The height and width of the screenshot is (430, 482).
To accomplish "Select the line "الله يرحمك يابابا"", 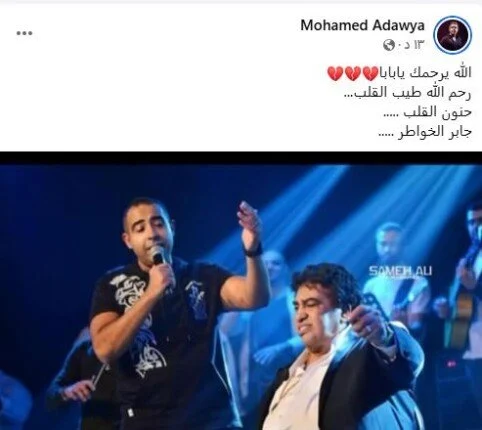I will pyautogui.click(x=426, y=73).
